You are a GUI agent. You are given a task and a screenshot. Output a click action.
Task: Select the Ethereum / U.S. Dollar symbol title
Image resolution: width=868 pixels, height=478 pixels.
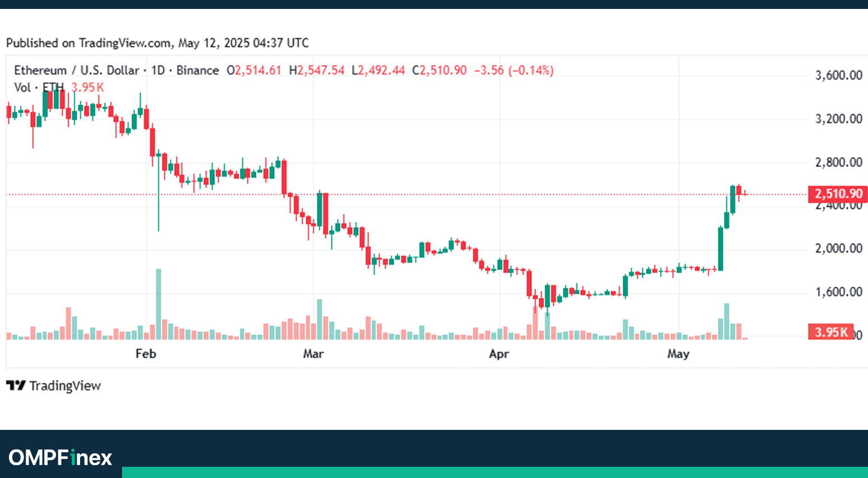(x=76, y=71)
